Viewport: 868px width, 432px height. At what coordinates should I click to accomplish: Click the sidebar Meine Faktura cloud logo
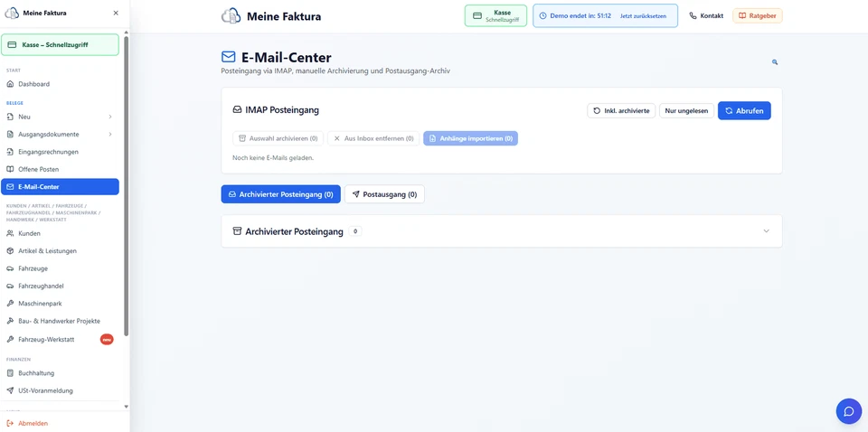(x=12, y=13)
